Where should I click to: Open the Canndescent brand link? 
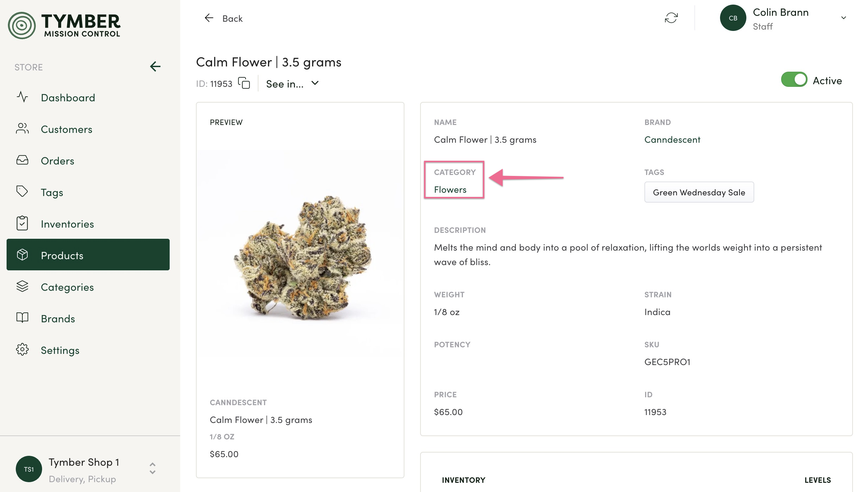[672, 139]
